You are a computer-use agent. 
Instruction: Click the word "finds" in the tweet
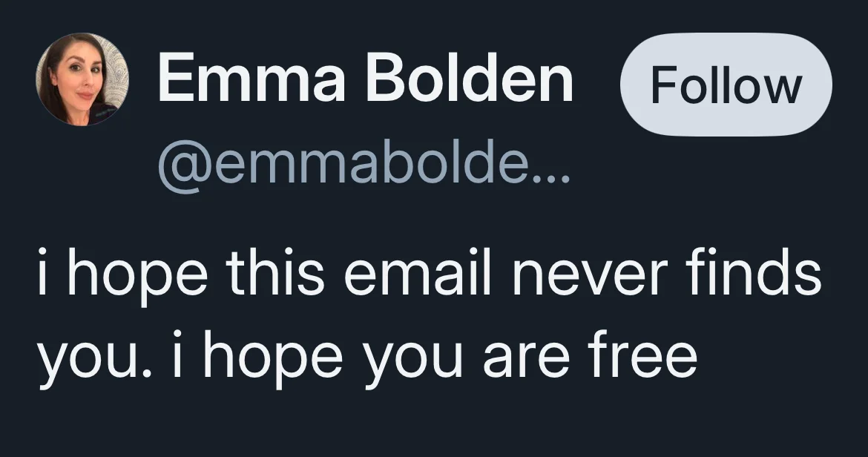pyautogui.click(x=753, y=274)
